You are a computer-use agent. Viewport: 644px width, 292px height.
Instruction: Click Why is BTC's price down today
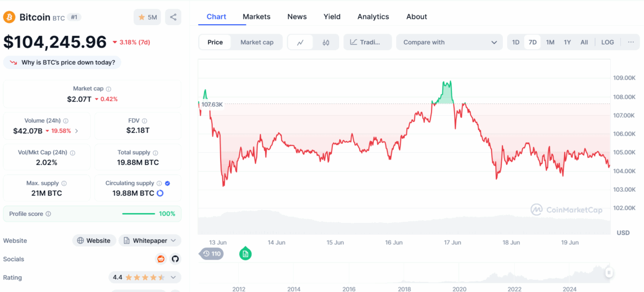(x=62, y=62)
